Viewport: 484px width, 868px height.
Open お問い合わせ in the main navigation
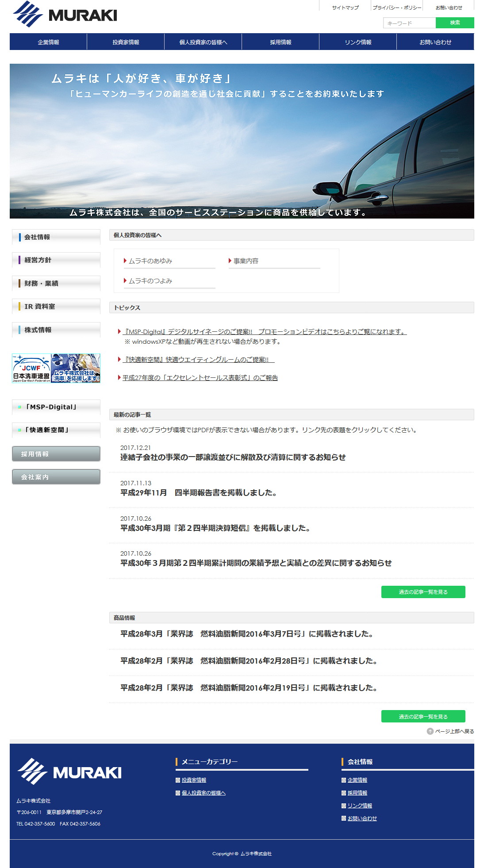435,42
